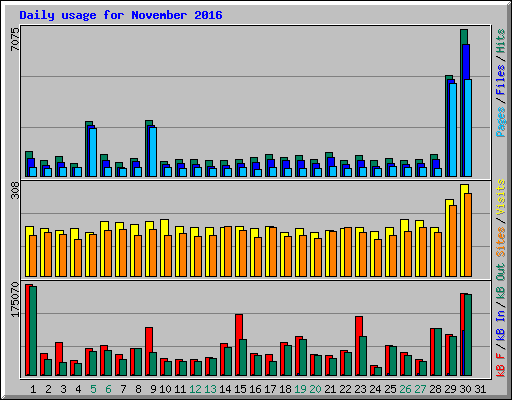The width and height of the screenshot is (512, 400).
Task: Click the day 30 visits yellow bar
Action: (463, 230)
